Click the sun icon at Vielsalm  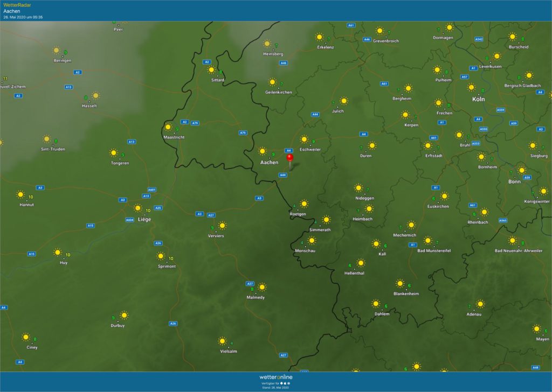[x=222, y=341]
